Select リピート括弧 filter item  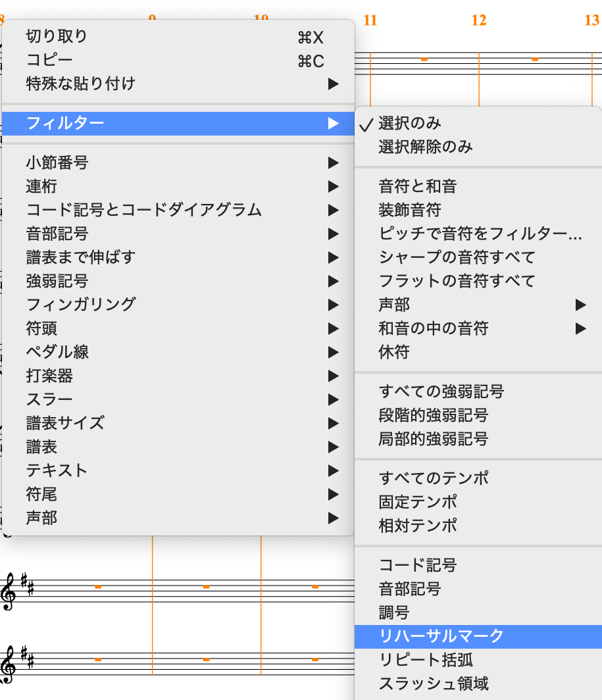425,660
